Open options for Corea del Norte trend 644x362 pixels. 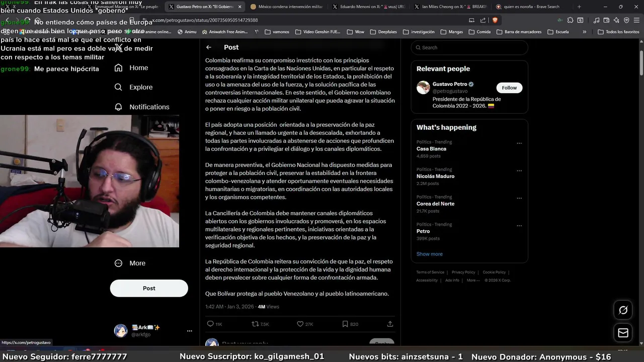[519, 198]
